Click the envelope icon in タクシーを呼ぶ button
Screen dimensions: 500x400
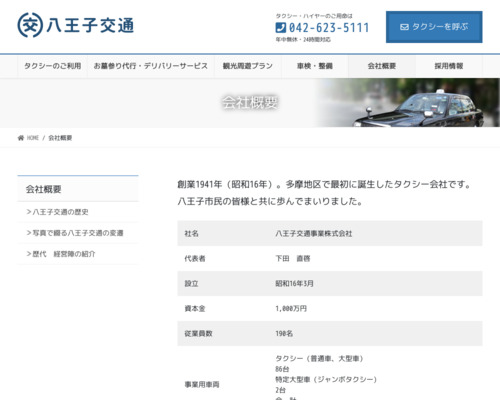(404, 27)
